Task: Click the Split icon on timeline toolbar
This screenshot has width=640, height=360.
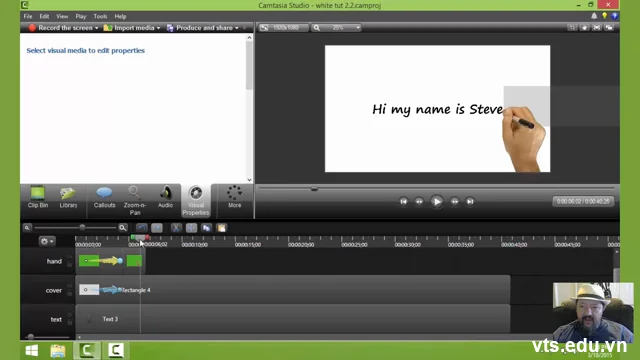Action: pyautogui.click(x=191, y=228)
